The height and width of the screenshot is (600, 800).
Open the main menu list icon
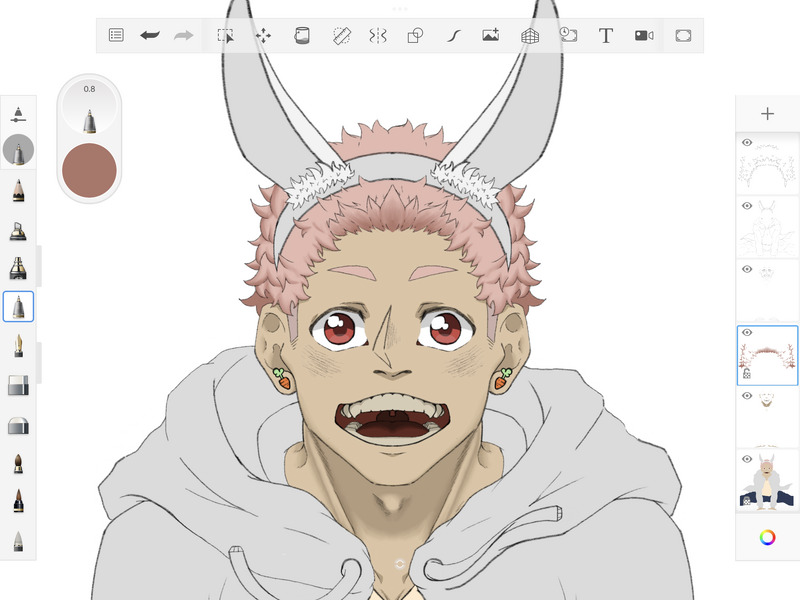point(116,35)
